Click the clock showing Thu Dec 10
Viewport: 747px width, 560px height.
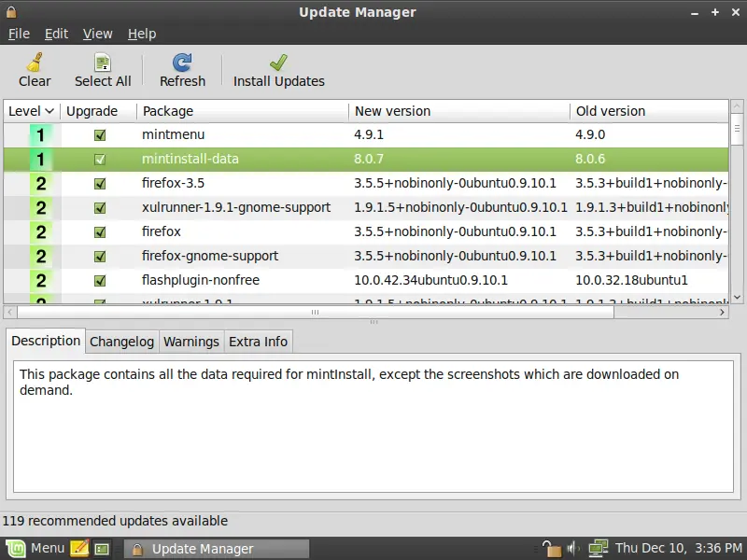679,548
